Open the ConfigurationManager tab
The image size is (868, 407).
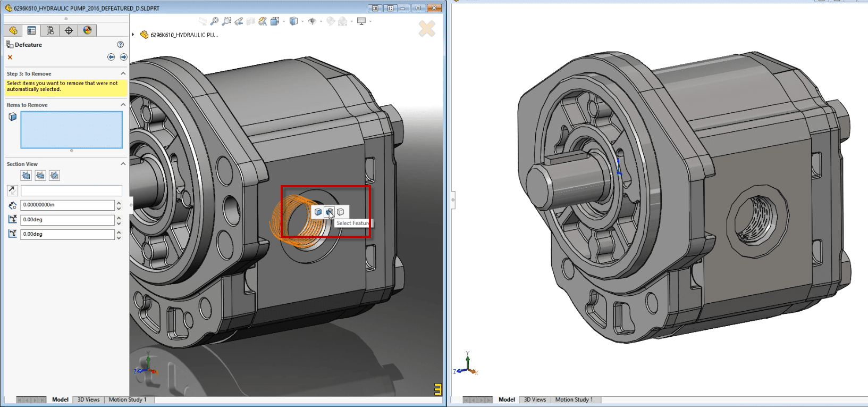(50, 30)
